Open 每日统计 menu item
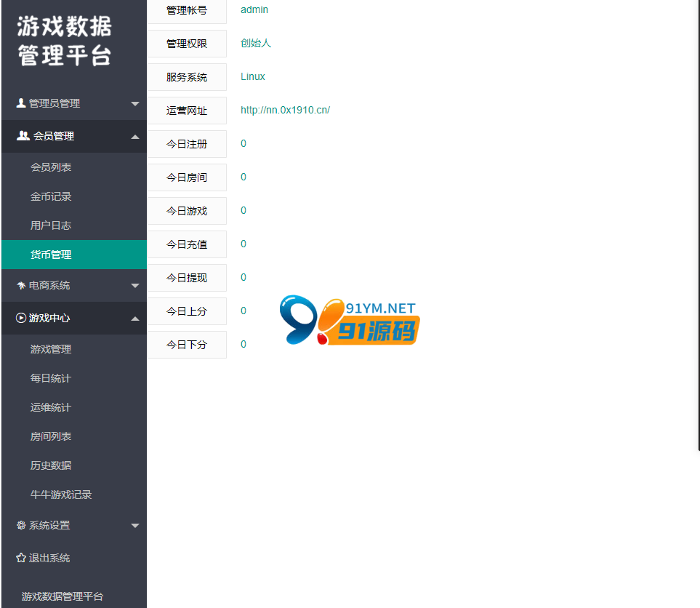Screen dimensions: 700x608 [x=74, y=378]
